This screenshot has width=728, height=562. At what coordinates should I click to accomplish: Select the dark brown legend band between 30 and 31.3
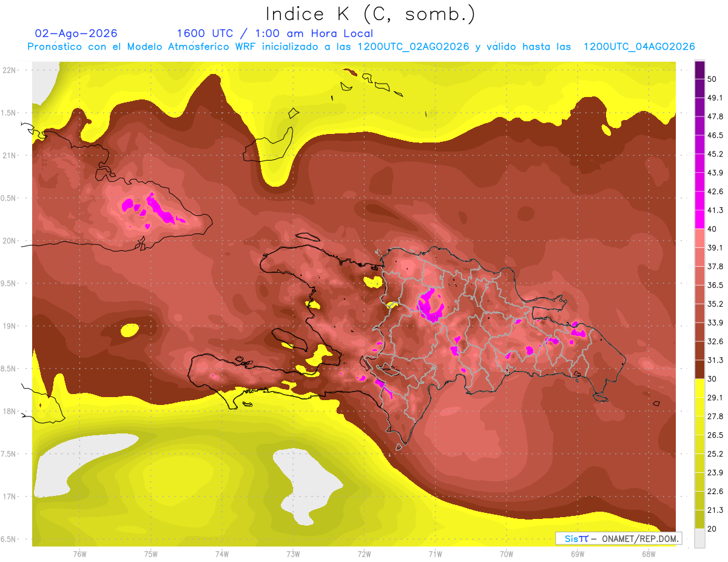699,369
